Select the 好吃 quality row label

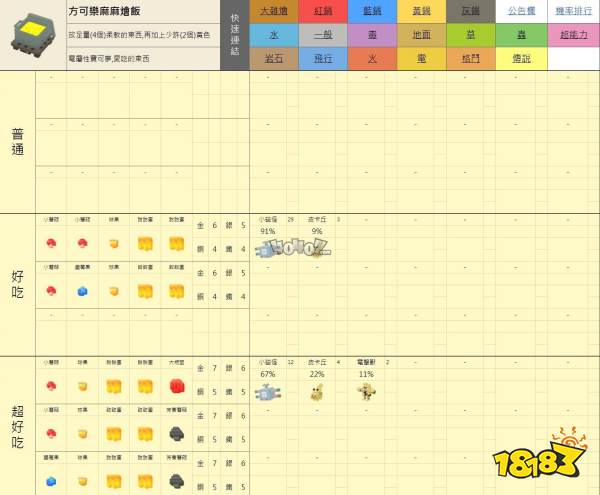(18, 285)
